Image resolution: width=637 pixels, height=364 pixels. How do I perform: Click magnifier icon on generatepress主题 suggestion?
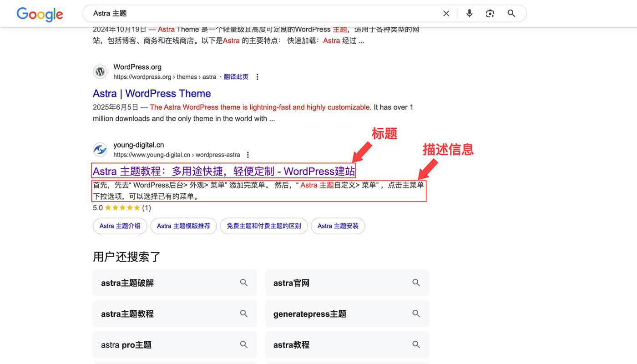click(416, 313)
